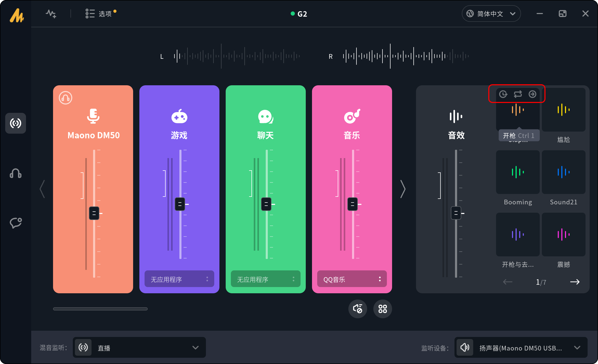Screen dimensions: 598x364
Task: Go to next sound effects page
Action: point(575,282)
